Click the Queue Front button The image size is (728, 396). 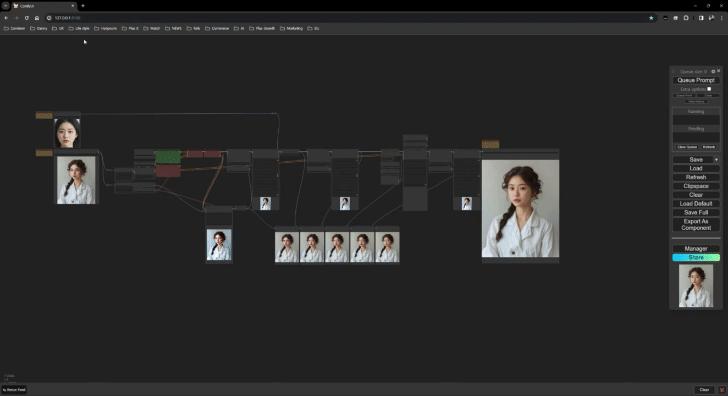[x=684, y=96]
